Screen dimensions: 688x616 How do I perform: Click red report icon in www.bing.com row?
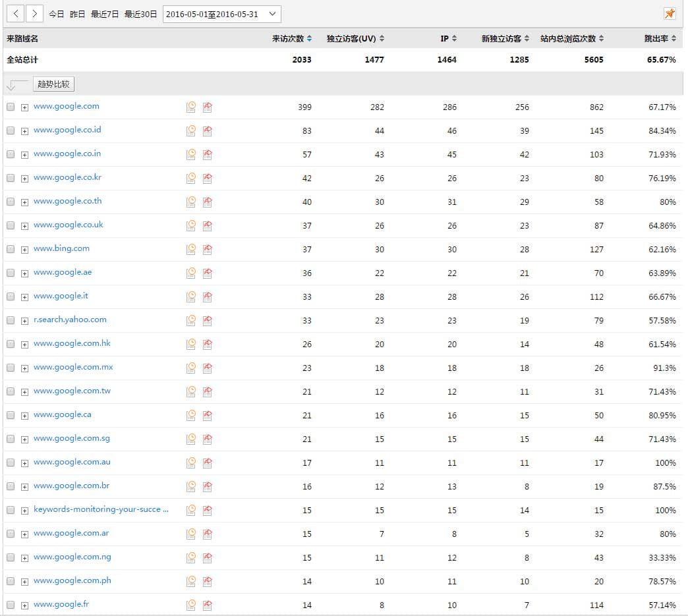pos(208,249)
